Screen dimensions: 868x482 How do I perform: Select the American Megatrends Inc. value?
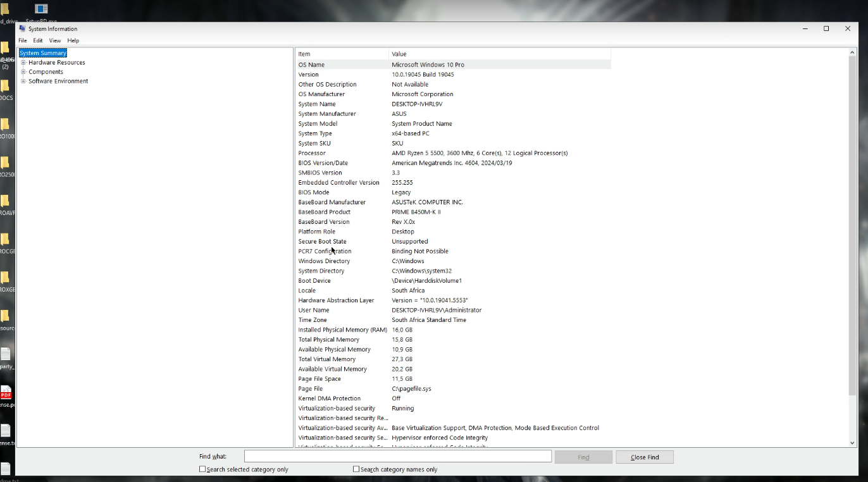(x=452, y=163)
